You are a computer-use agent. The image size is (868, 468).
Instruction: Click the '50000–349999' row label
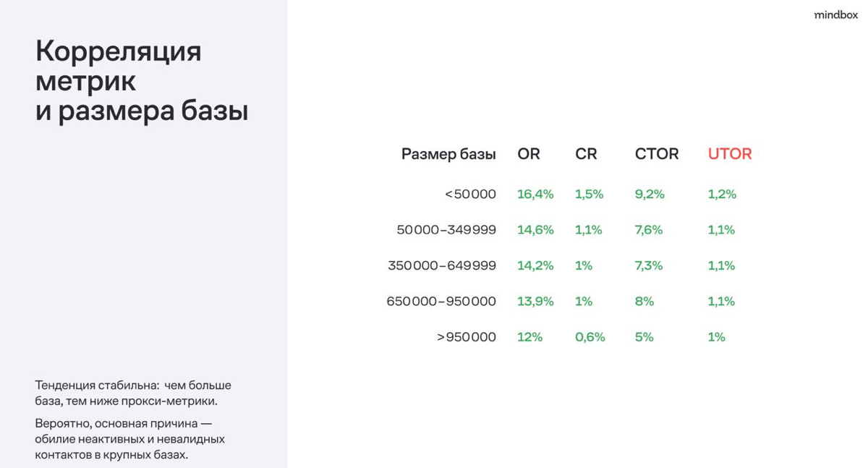pos(446,230)
